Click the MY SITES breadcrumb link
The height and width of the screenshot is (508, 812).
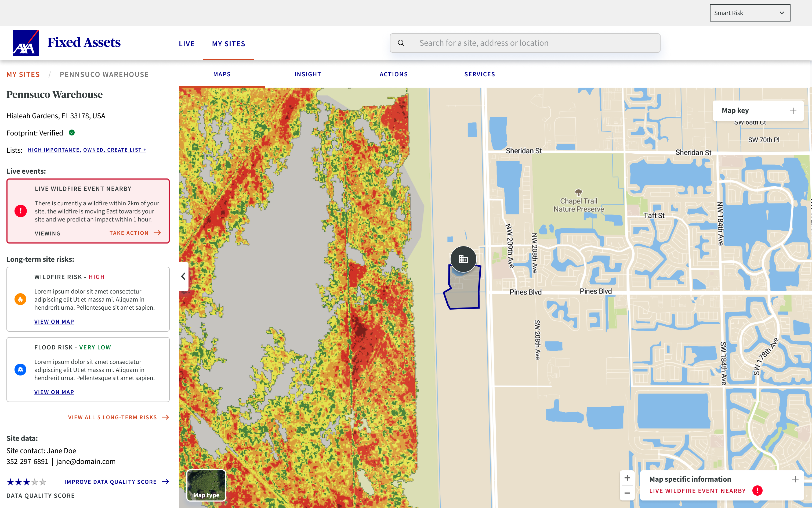click(x=23, y=75)
